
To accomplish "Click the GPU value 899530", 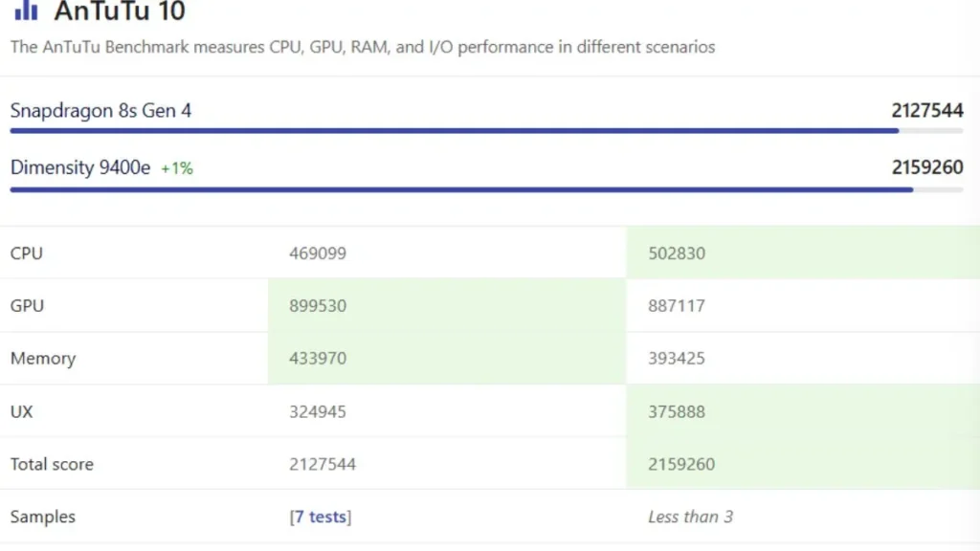I will [x=318, y=305].
